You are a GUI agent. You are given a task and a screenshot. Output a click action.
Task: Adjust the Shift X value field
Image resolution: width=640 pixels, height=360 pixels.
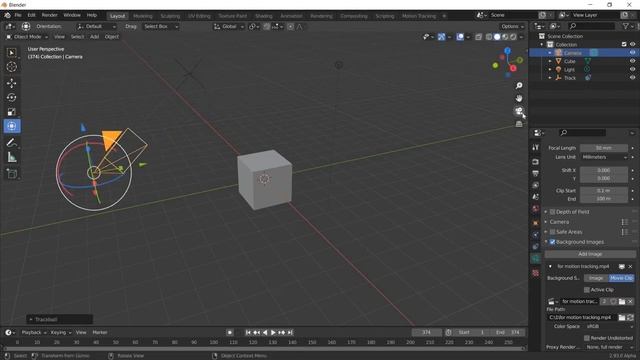[604, 170]
